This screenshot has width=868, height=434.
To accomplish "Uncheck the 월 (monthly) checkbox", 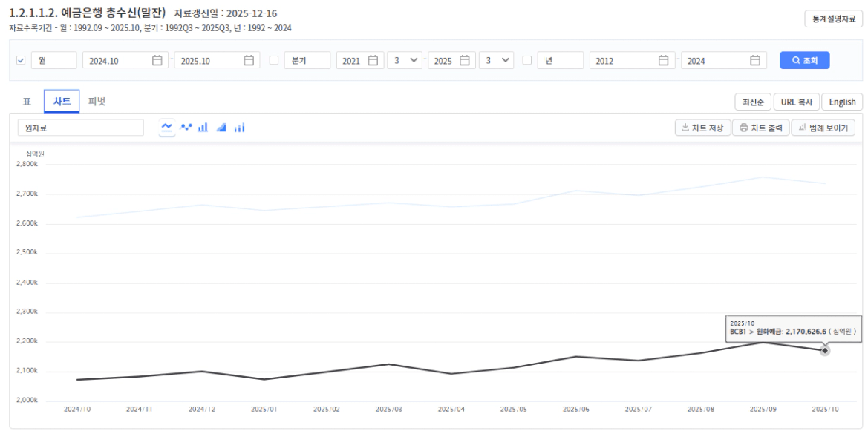I will 20,61.
